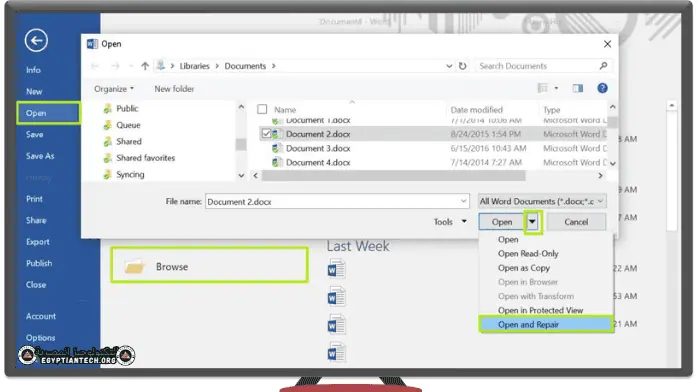Sort by the Date modified column header
Image resolution: width=698 pixels, height=392 pixels.
[476, 109]
